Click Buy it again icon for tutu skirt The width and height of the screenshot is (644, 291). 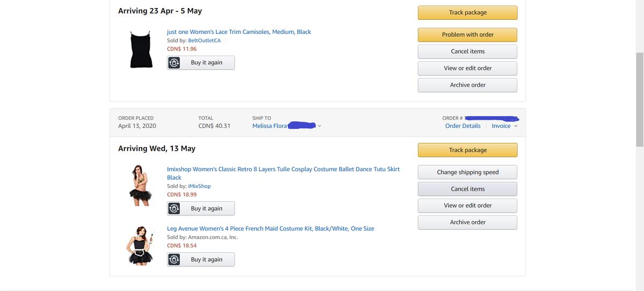(174, 208)
